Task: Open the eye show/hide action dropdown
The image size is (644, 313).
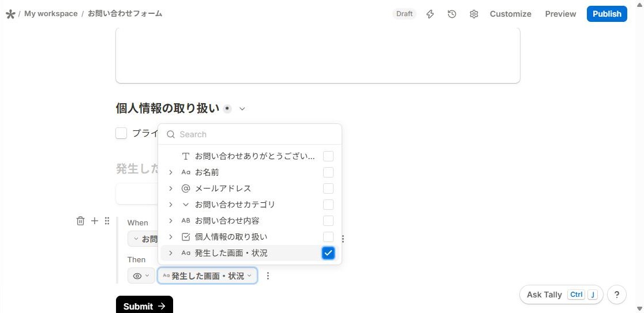Action: pos(141,276)
